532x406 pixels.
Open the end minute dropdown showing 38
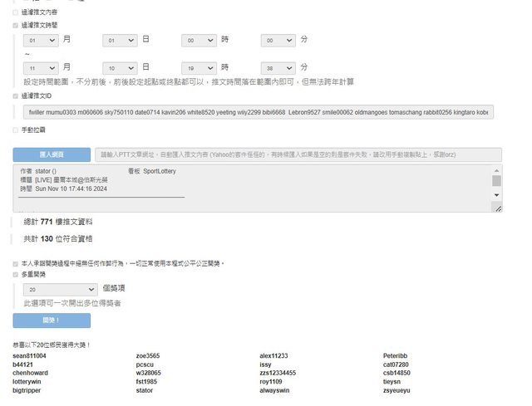coord(278,67)
